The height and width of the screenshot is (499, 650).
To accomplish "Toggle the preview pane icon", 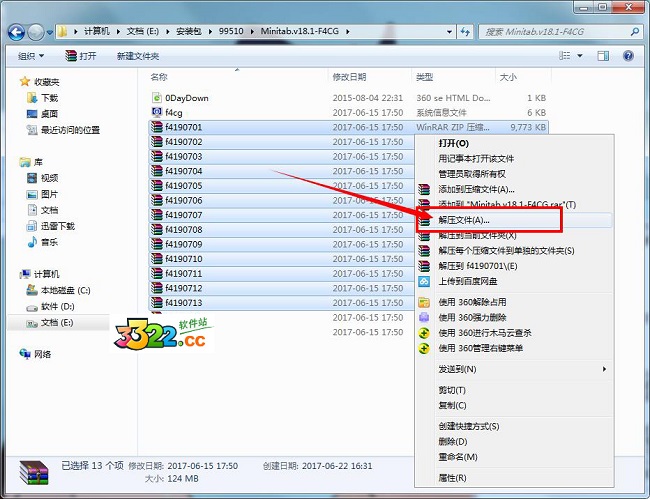I will (x=603, y=56).
